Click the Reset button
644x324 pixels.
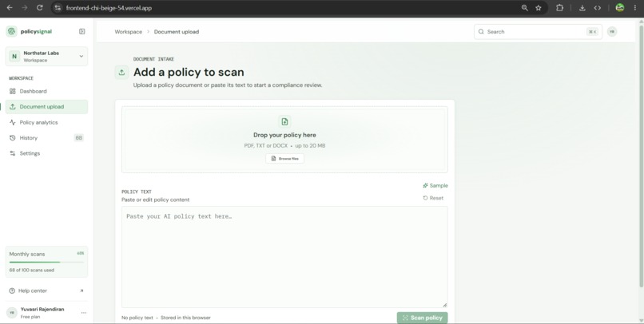click(x=433, y=198)
